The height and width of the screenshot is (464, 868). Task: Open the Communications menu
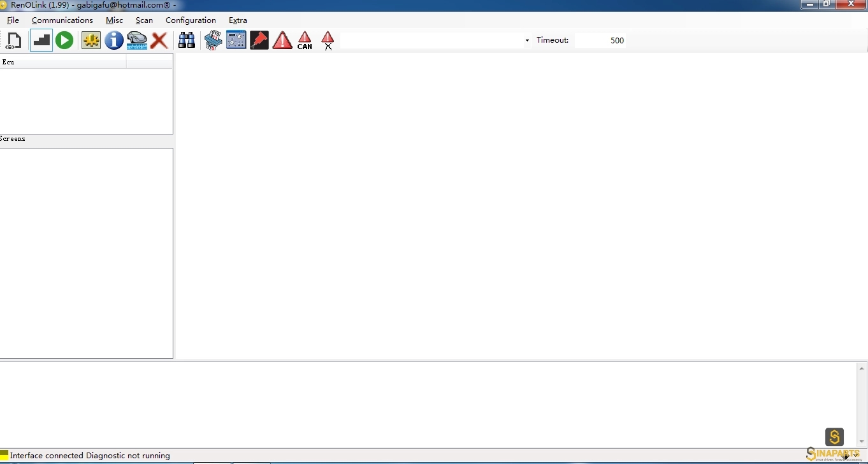(62, 20)
